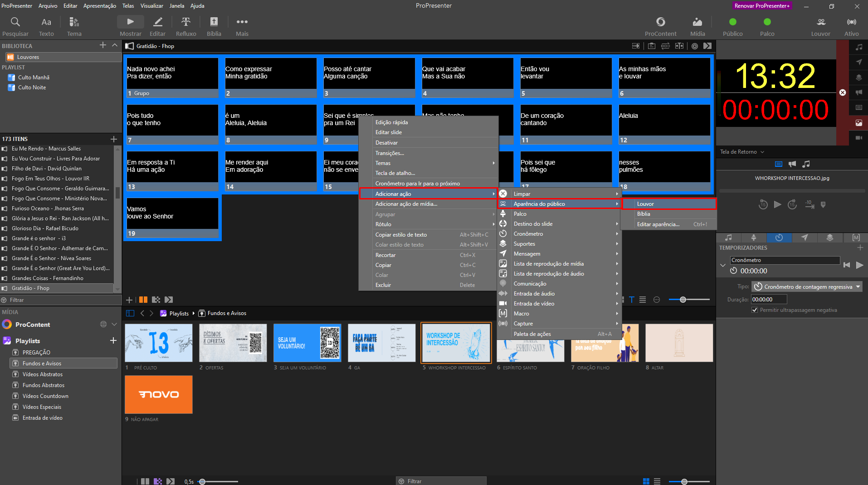
Task: Open the Macro action submenu
Action: pos(559,314)
